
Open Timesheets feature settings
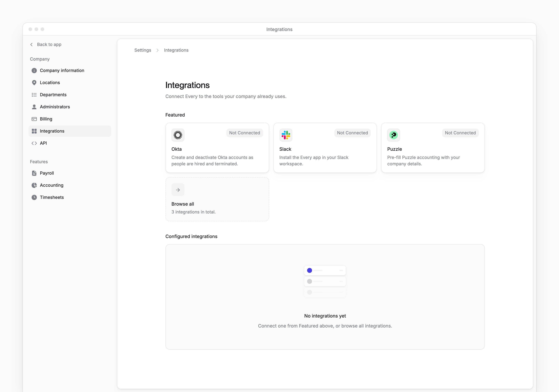(70, 197)
